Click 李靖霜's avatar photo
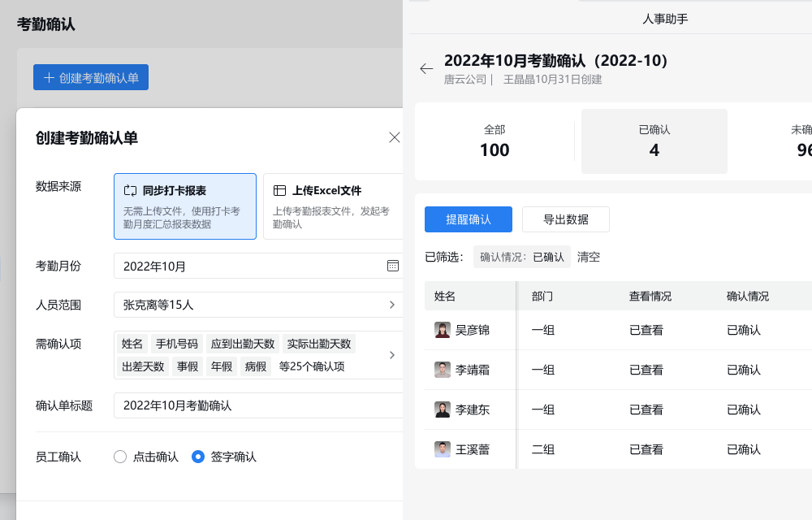The width and height of the screenshot is (812, 520). click(443, 370)
